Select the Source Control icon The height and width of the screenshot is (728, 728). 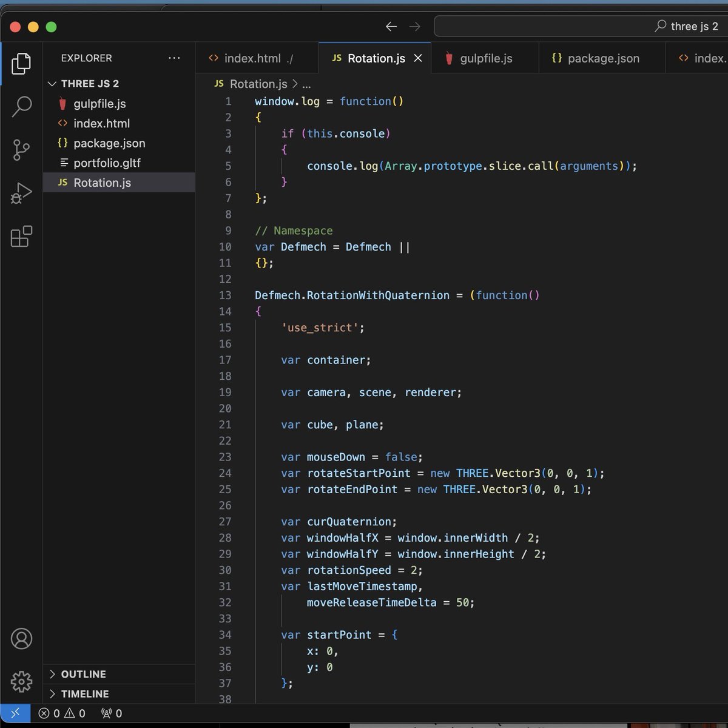tap(22, 150)
